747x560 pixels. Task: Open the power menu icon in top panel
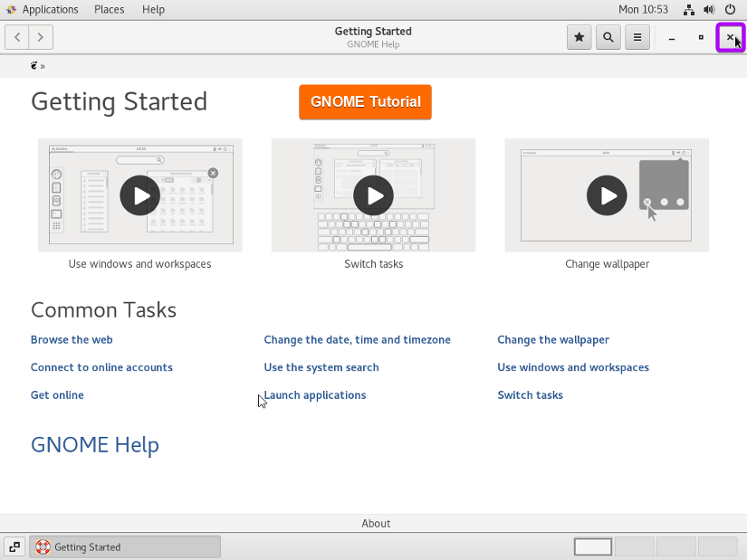[730, 10]
